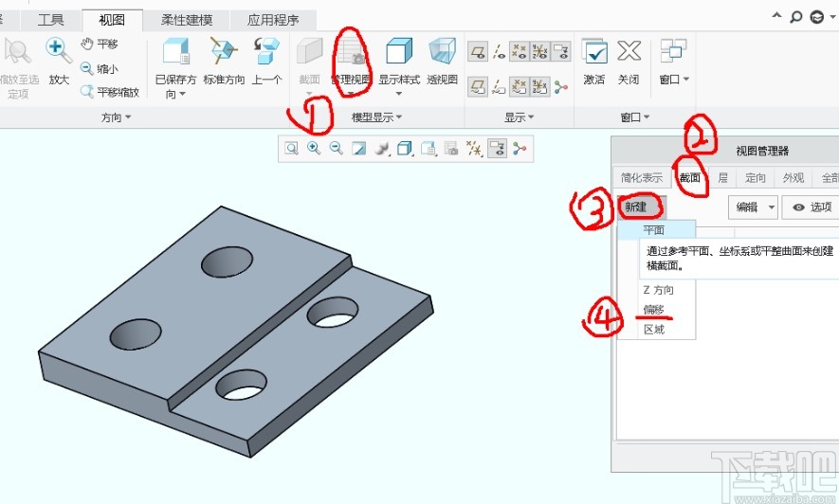839x504 pixels.
Task: Click the refit icon in graphics toolbar
Action: click(291, 149)
